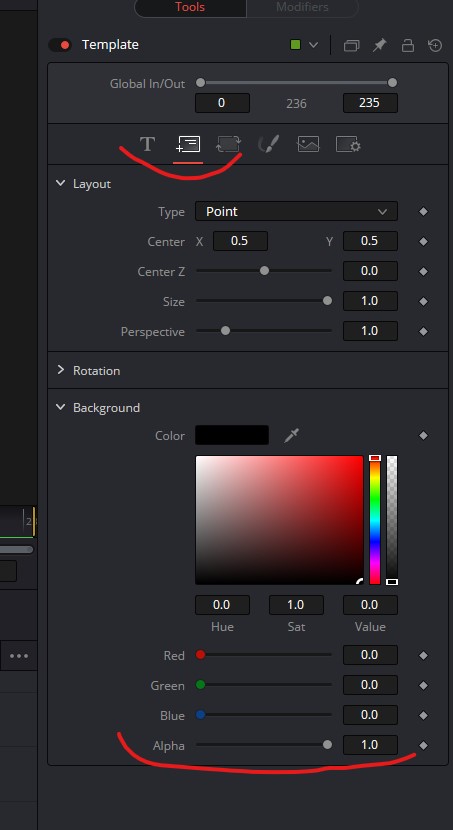Image resolution: width=453 pixels, height=830 pixels.
Task: Pin the Template inspector controls
Action: 379,46
